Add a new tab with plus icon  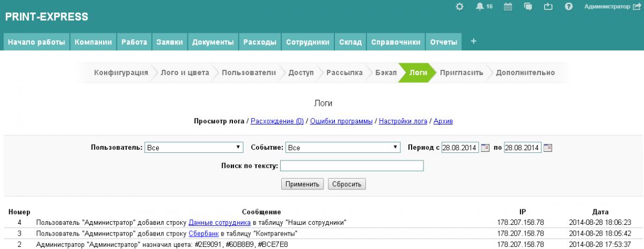click(x=473, y=42)
